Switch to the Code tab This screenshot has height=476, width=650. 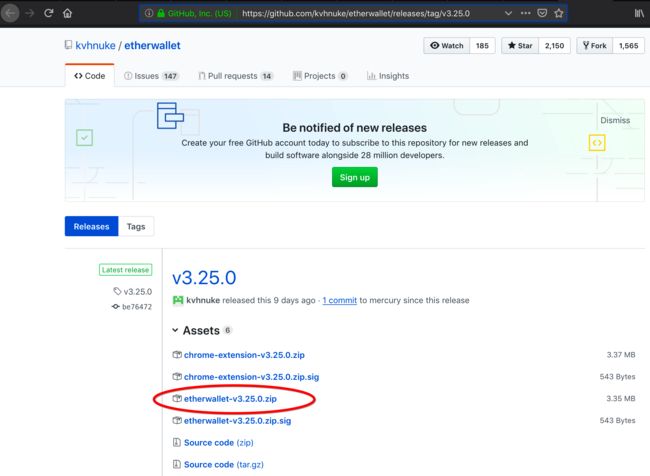[90, 76]
